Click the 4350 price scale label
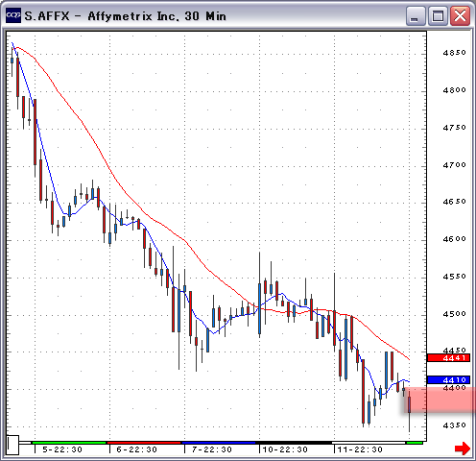This screenshot has width=476, height=461. pyautogui.click(x=454, y=425)
